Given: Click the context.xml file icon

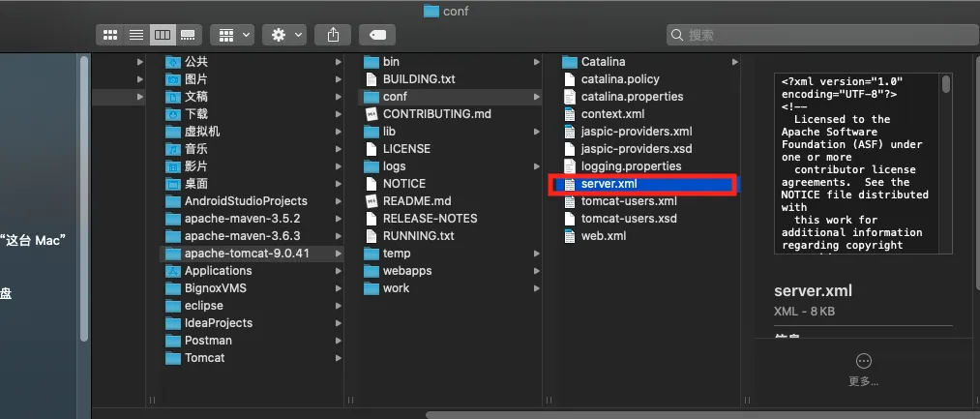Looking at the screenshot, I should 570,114.
